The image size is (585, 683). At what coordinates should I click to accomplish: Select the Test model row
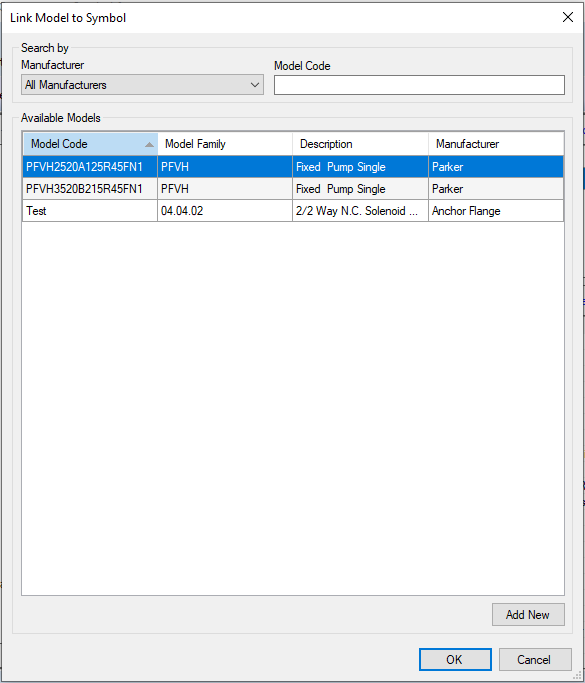tap(293, 211)
